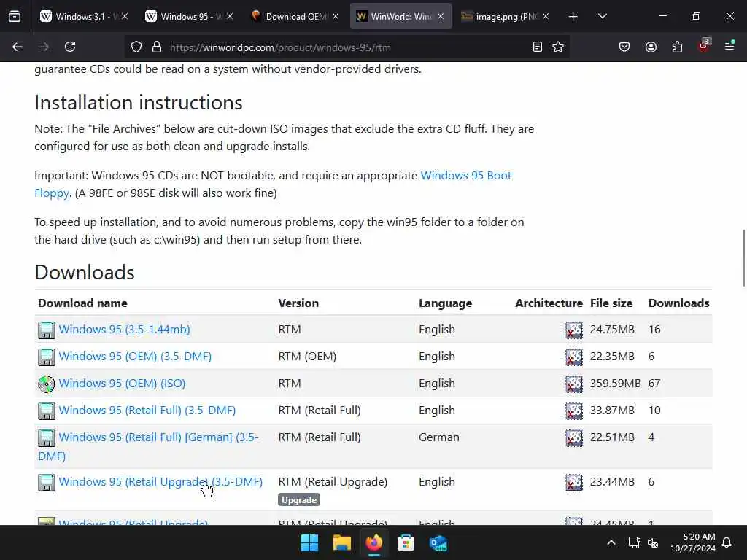Close the image.png tab

pyautogui.click(x=546, y=16)
